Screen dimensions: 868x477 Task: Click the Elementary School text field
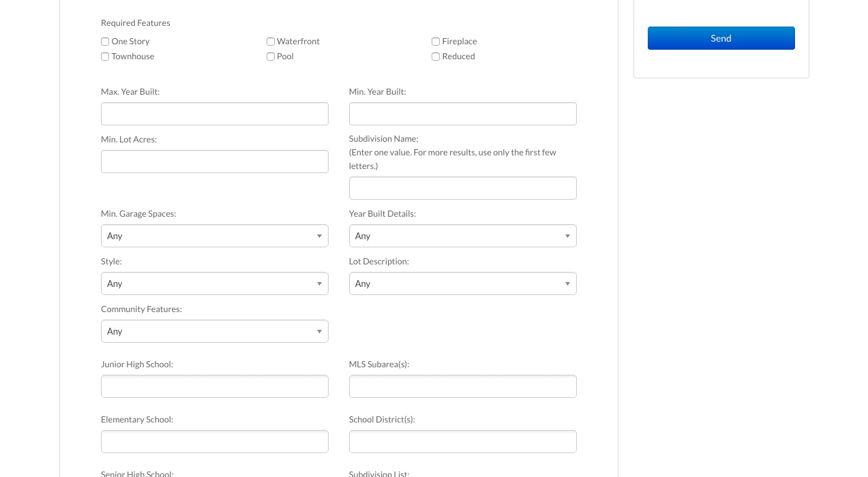coord(214,442)
